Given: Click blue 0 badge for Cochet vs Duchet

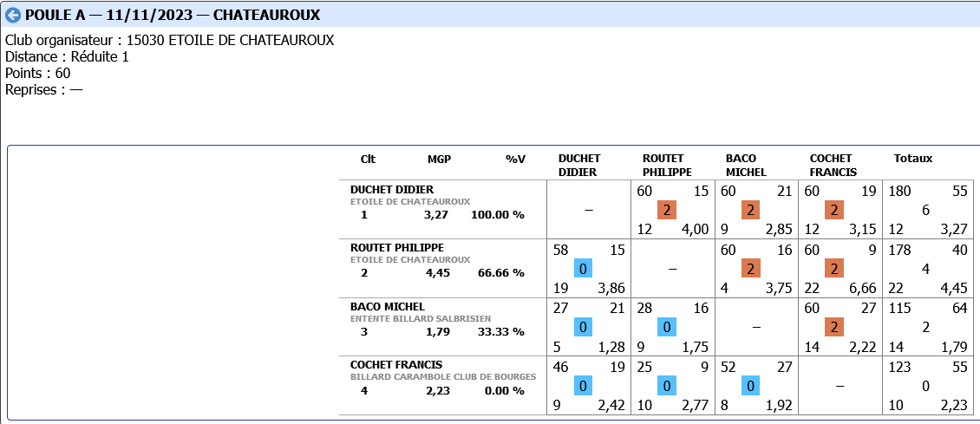Looking at the screenshot, I should (x=583, y=386).
